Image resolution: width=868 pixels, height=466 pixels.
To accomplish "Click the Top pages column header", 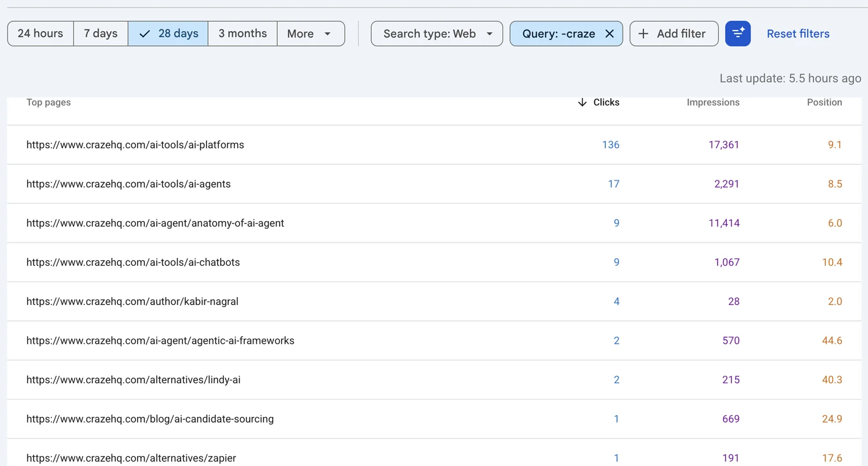I will tap(49, 102).
